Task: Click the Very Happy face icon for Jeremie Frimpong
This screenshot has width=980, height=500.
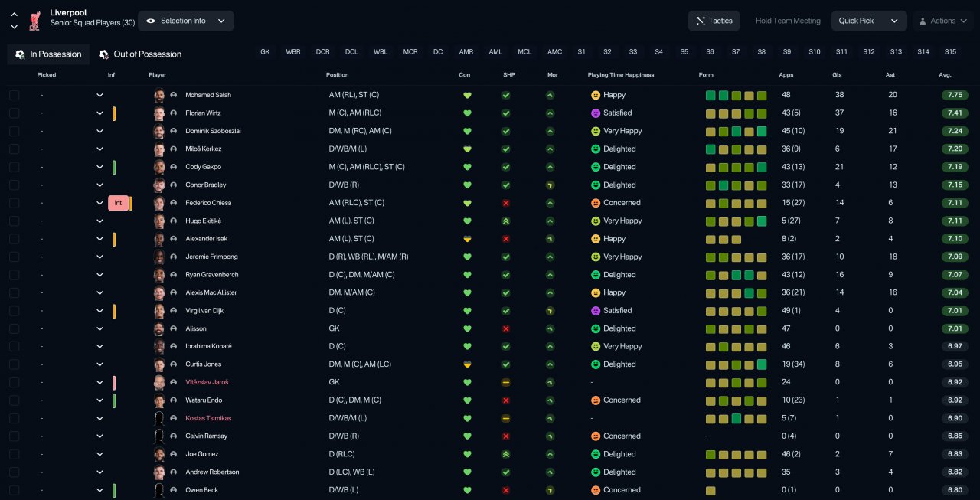Action: [x=596, y=257]
